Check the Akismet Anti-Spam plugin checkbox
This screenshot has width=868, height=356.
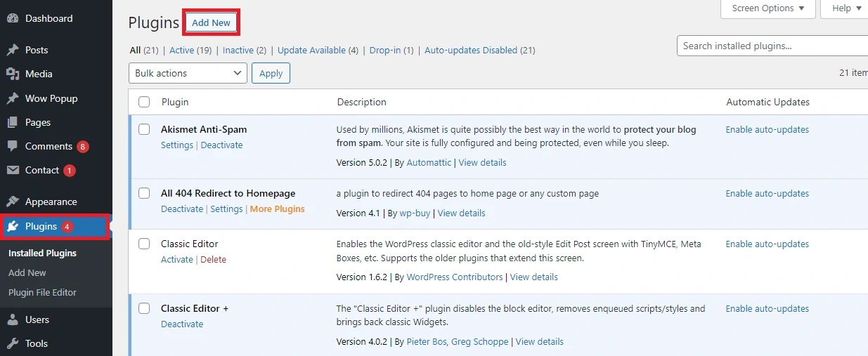click(144, 129)
